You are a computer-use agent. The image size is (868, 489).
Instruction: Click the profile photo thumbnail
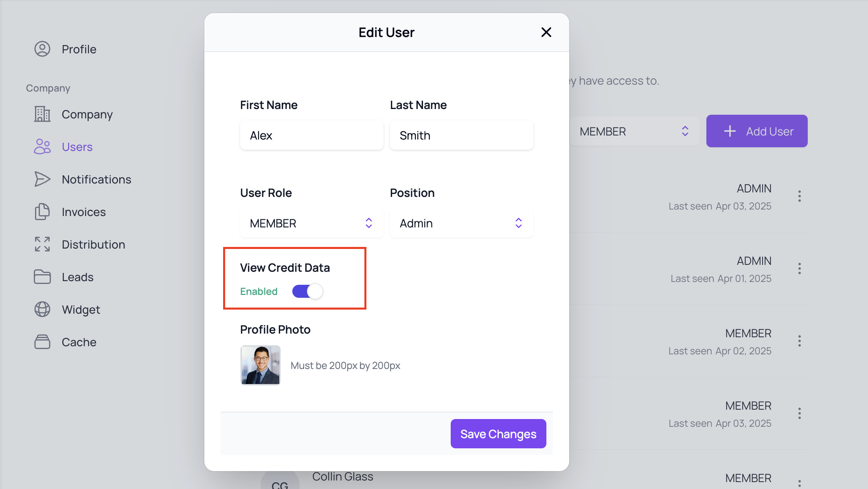[261, 365]
